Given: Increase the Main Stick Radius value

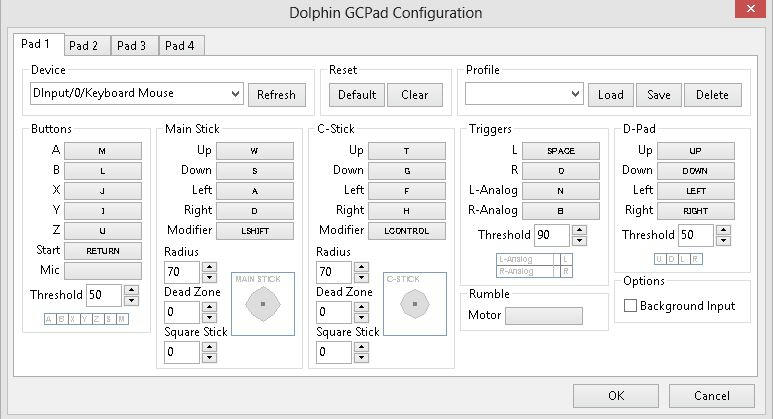Looking at the screenshot, I should 210,267.
